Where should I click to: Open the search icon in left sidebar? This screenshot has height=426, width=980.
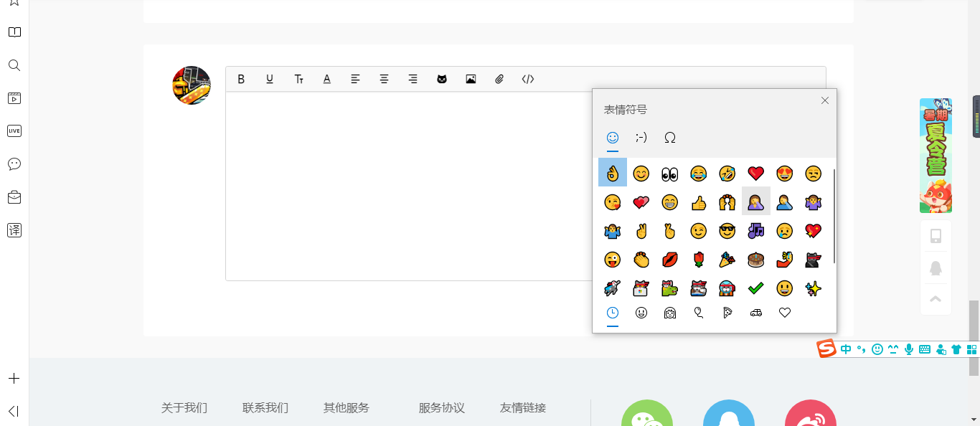pos(14,65)
